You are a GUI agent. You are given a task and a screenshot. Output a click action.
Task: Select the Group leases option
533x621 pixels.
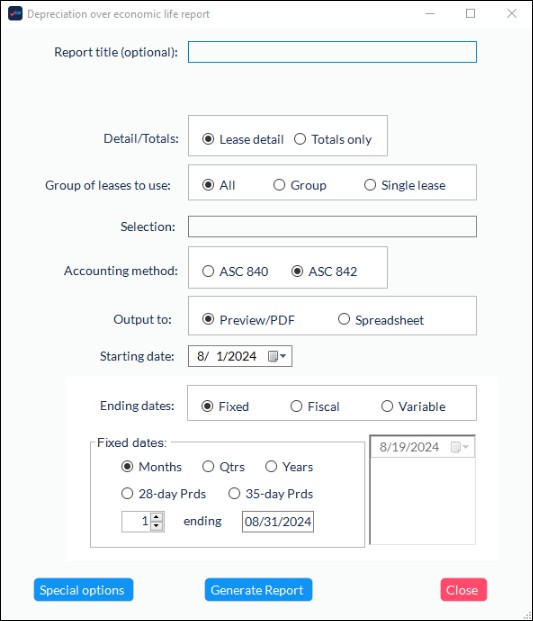pyautogui.click(x=300, y=185)
